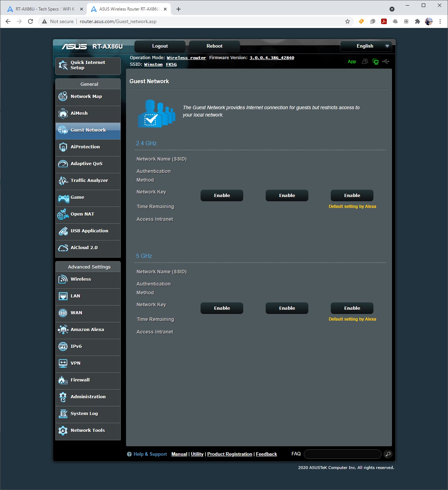
Task: Click the USB status icon in header
Action: coord(386,62)
